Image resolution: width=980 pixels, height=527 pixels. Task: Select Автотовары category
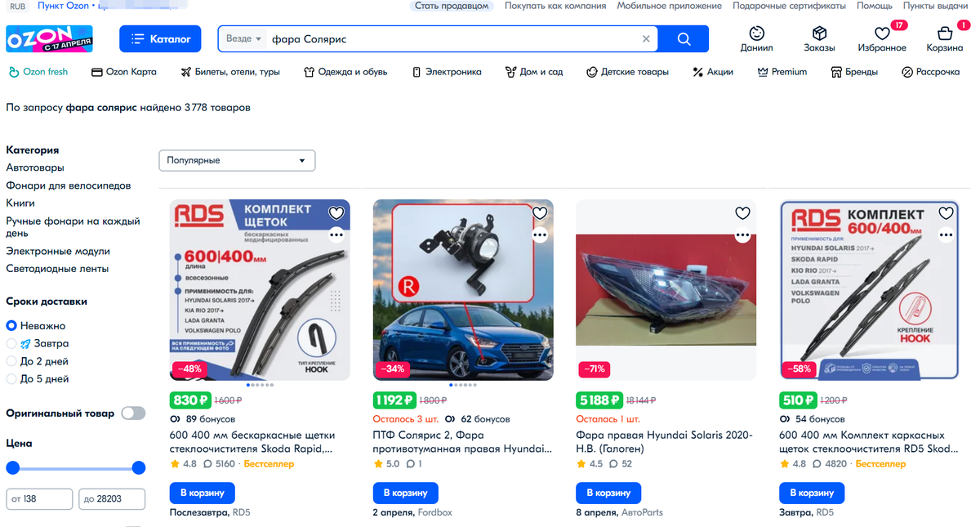[x=35, y=167]
